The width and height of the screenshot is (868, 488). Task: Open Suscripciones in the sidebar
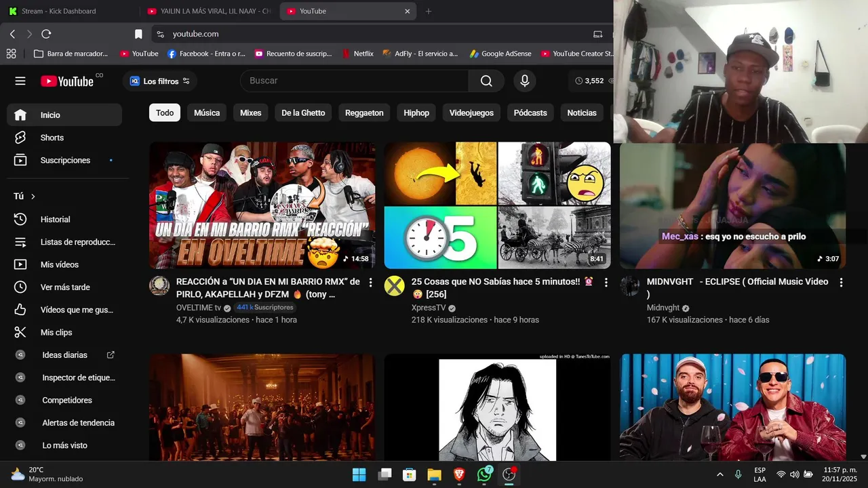point(64,160)
